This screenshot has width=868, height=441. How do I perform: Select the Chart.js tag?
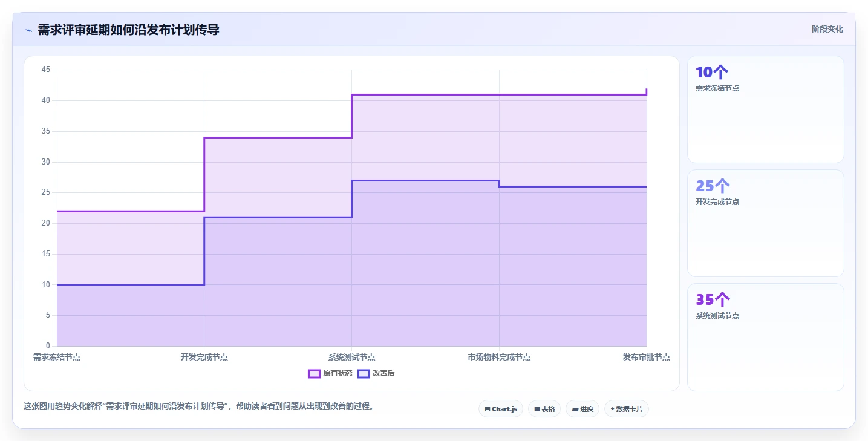501,409
